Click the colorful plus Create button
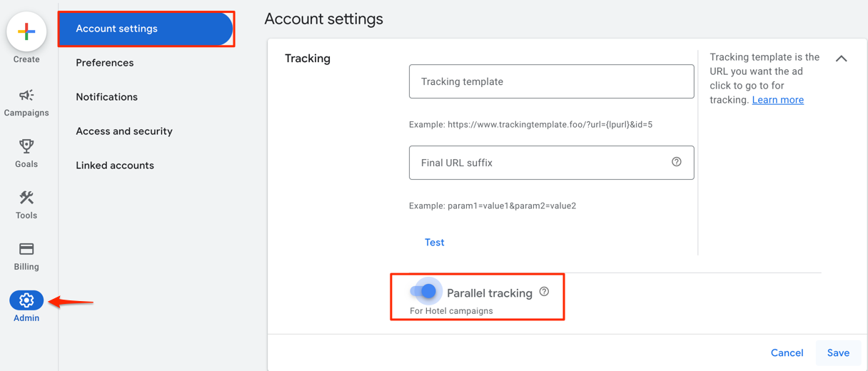Screen dimensions: 868x371 (x=26, y=32)
